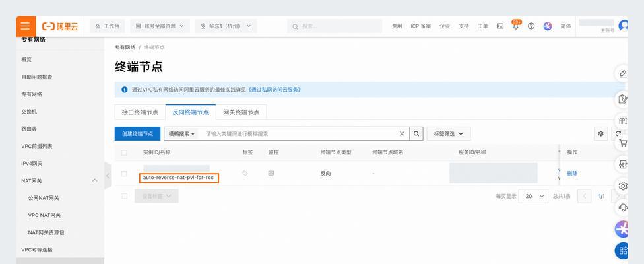The height and width of the screenshot is (264, 644).
Task: Click the tag icon in endpoint row
Action: point(245,174)
